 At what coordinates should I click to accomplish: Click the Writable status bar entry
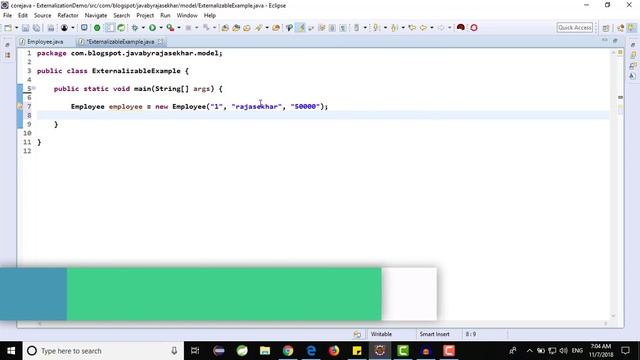click(x=381, y=334)
